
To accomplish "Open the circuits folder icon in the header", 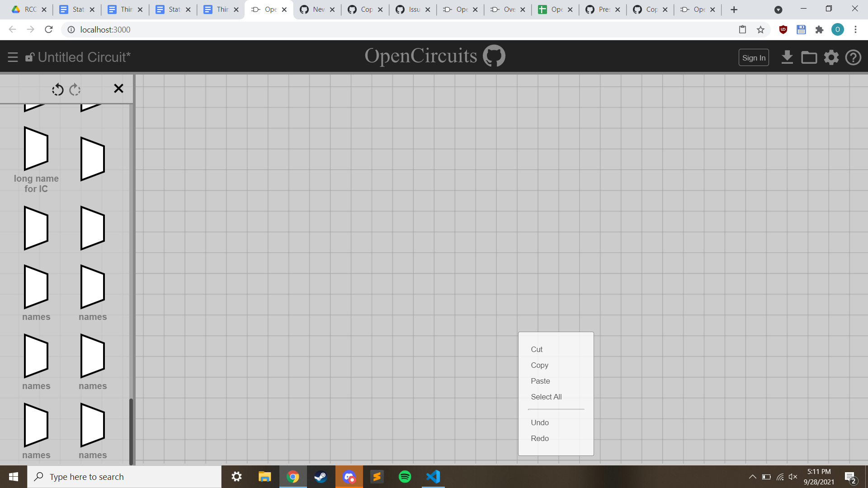I will (809, 57).
